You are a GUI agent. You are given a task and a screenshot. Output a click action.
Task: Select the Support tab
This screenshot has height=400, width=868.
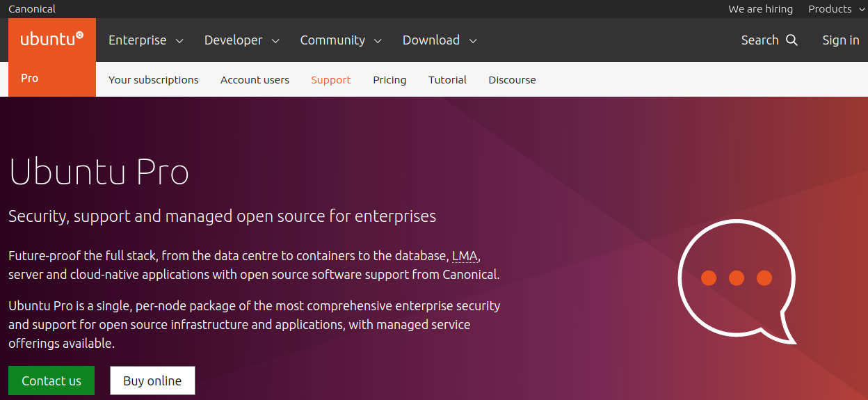tap(331, 80)
